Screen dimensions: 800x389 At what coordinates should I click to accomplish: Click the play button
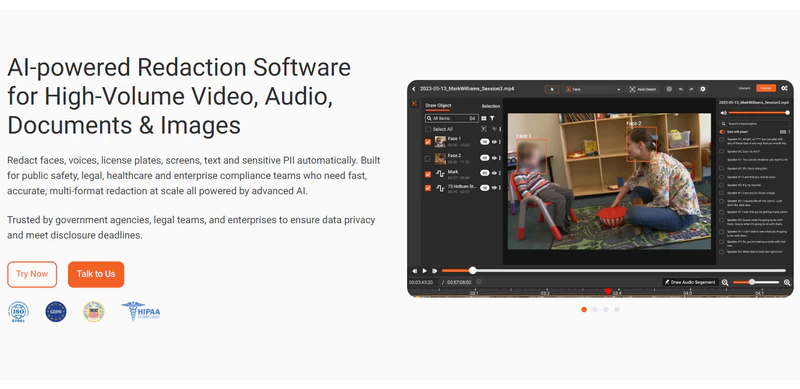point(424,271)
